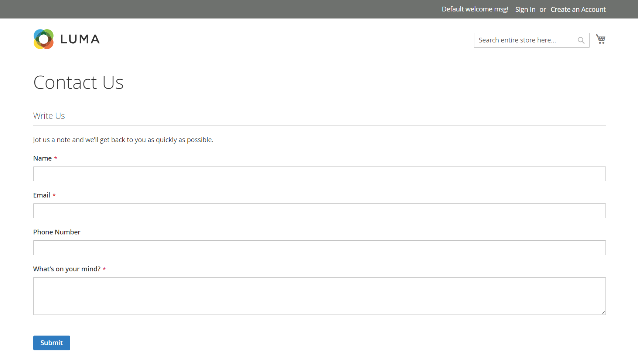Click the 'Jot us a note' paragraph
Image resolution: width=638 pixels, height=364 pixels.
coord(123,140)
